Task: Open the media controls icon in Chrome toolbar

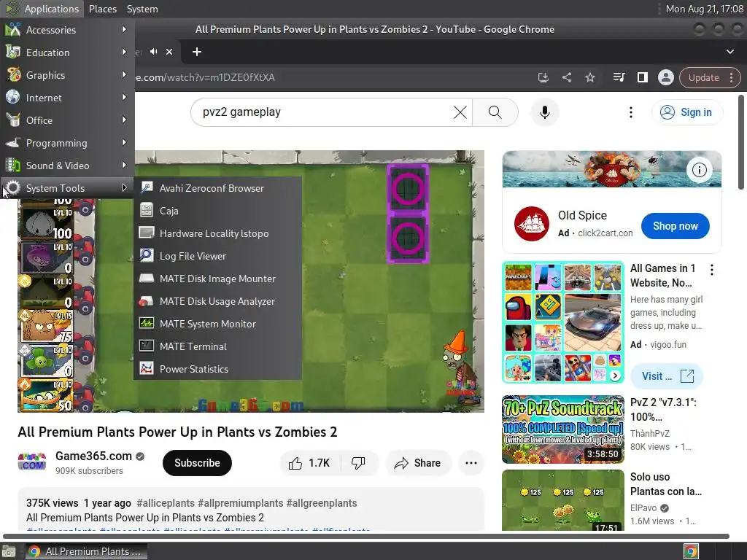Action: (619, 77)
